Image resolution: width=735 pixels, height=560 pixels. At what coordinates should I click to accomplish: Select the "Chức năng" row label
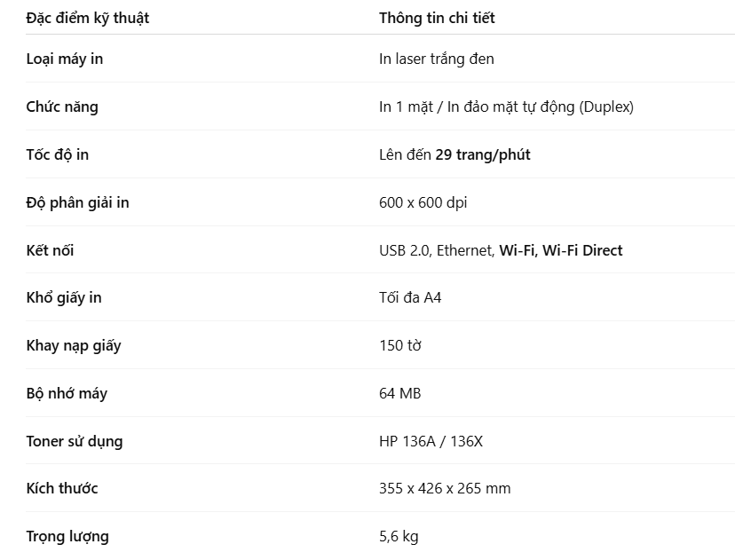coord(62,106)
